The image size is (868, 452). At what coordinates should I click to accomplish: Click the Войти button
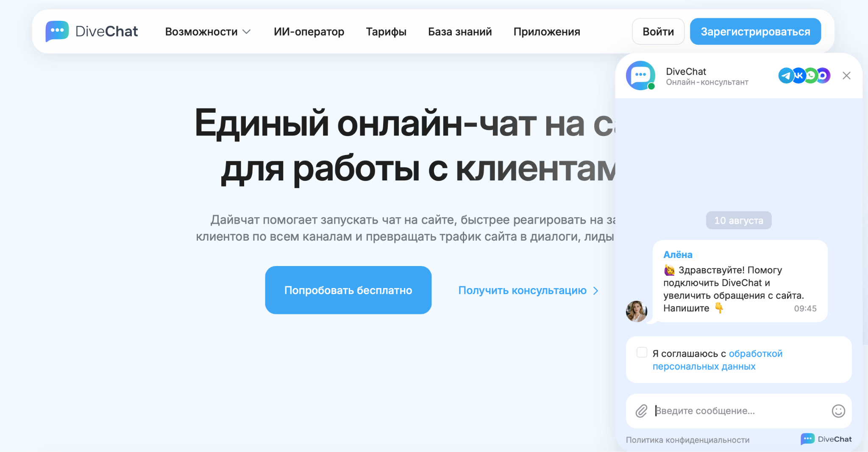[x=658, y=31]
